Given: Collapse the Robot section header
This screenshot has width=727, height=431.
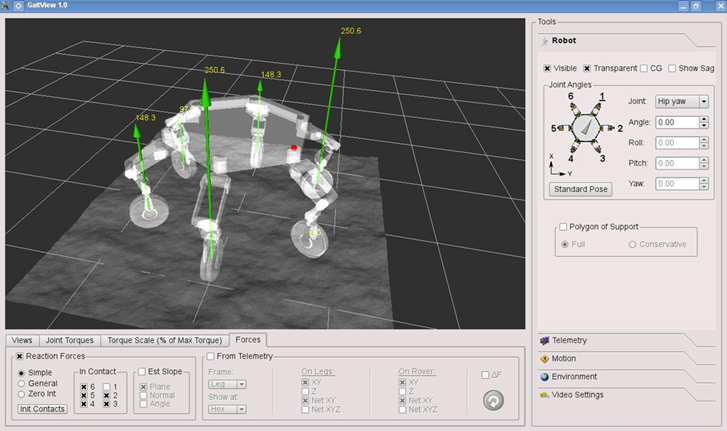Looking at the screenshot, I should [x=626, y=41].
